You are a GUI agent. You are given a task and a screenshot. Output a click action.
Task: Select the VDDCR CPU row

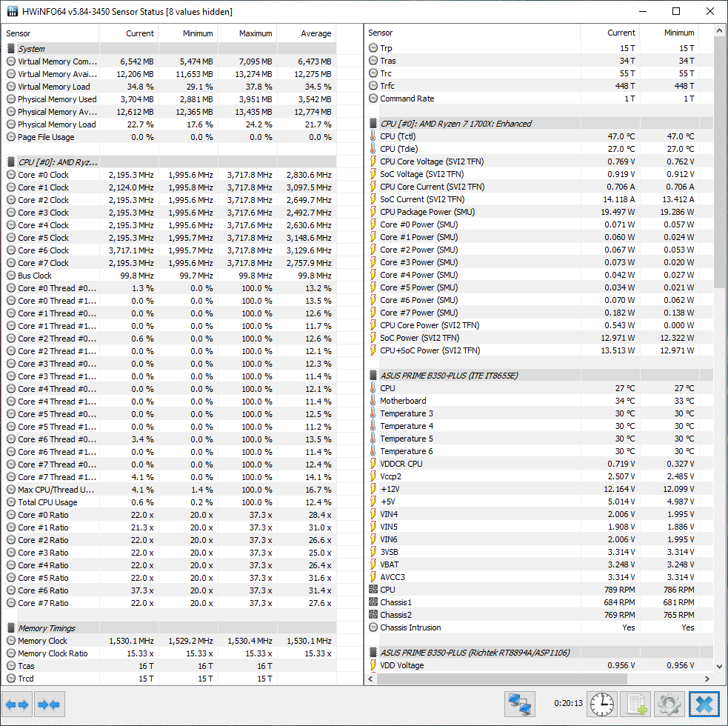point(539,464)
